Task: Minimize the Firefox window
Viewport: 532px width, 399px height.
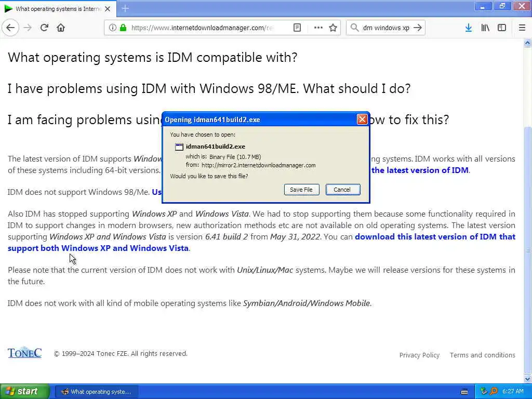Action: point(483,6)
